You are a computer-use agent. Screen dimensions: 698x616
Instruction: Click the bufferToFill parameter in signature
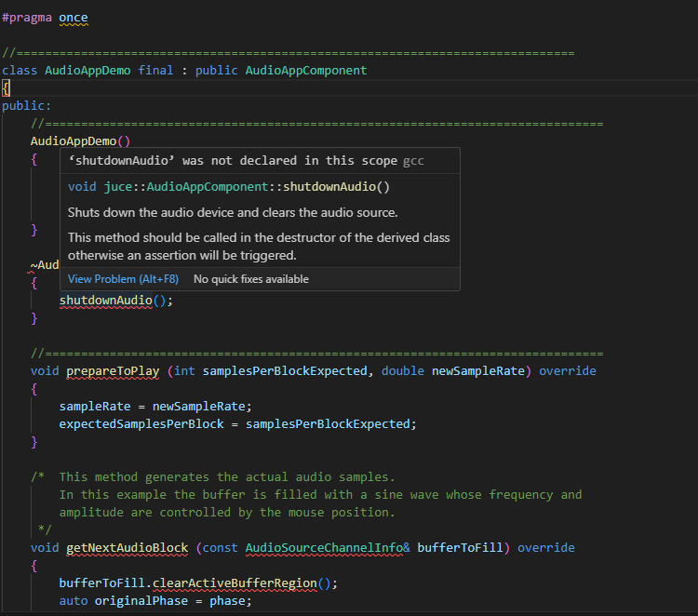[x=460, y=548]
